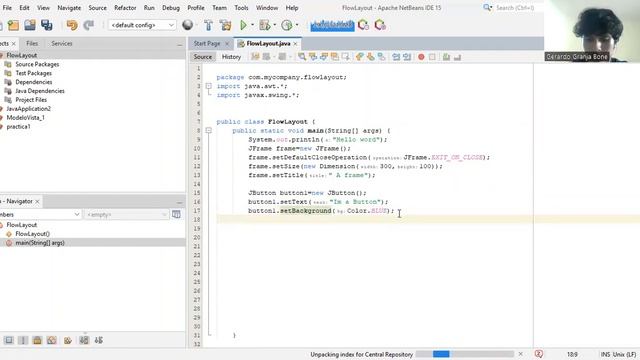Click the Redo toolbar icon
640x360 pixels.
pos(89,25)
